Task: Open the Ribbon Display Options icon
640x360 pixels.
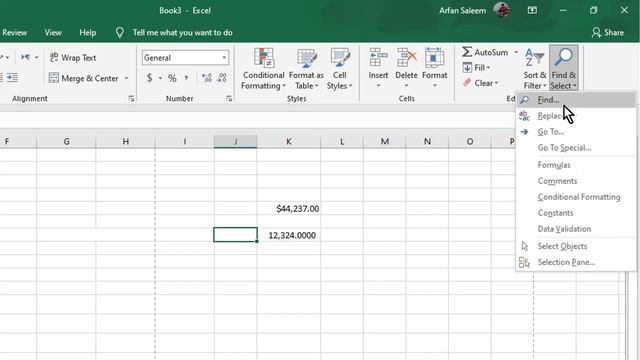Action: coord(532,10)
